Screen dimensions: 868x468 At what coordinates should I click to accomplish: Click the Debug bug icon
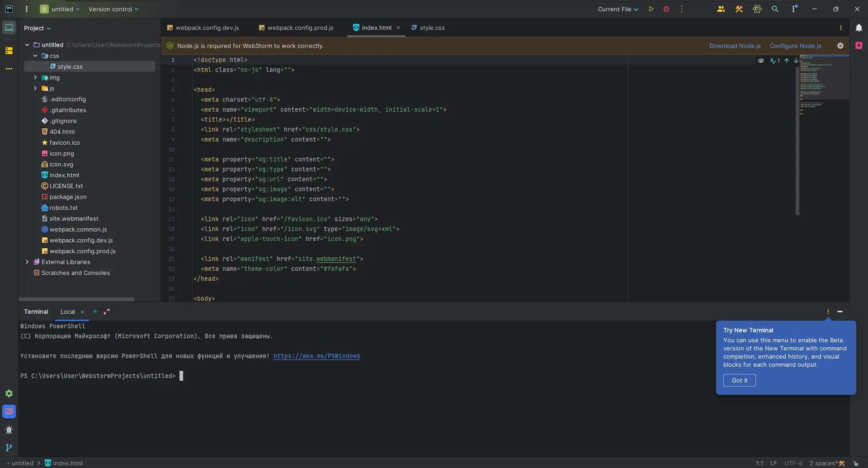tap(666, 9)
